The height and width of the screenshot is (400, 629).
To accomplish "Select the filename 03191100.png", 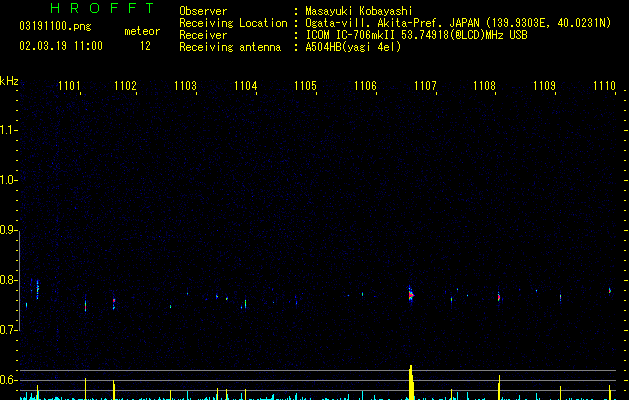I will pyautogui.click(x=55, y=26).
